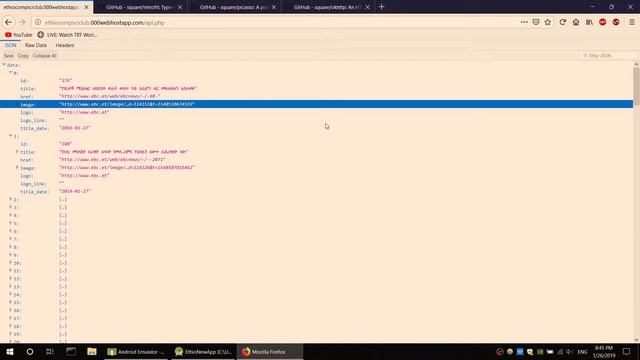Switch to the GitHub square/retrofit tab
This screenshot has width=640, height=360.
pyautogui.click(x=140, y=7)
